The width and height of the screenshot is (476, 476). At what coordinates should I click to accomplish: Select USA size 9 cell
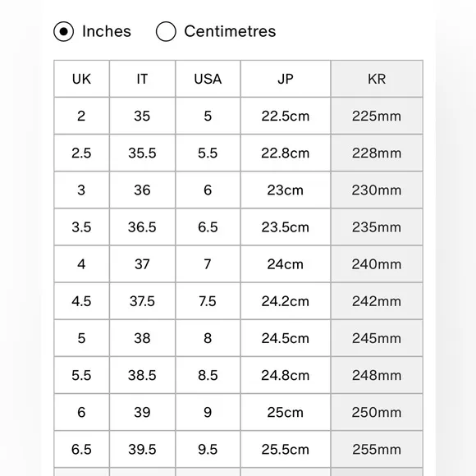click(x=208, y=412)
